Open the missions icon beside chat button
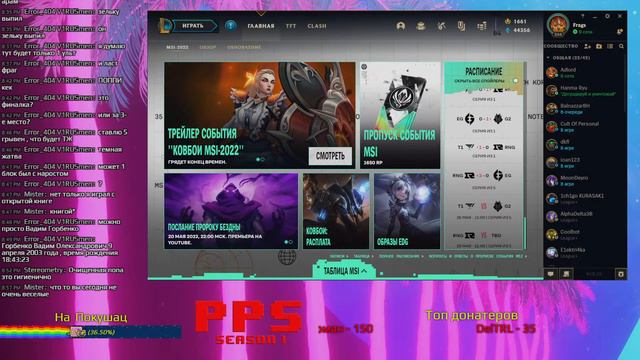The height and width of the screenshot is (360, 640). click(x=566, y=274)
